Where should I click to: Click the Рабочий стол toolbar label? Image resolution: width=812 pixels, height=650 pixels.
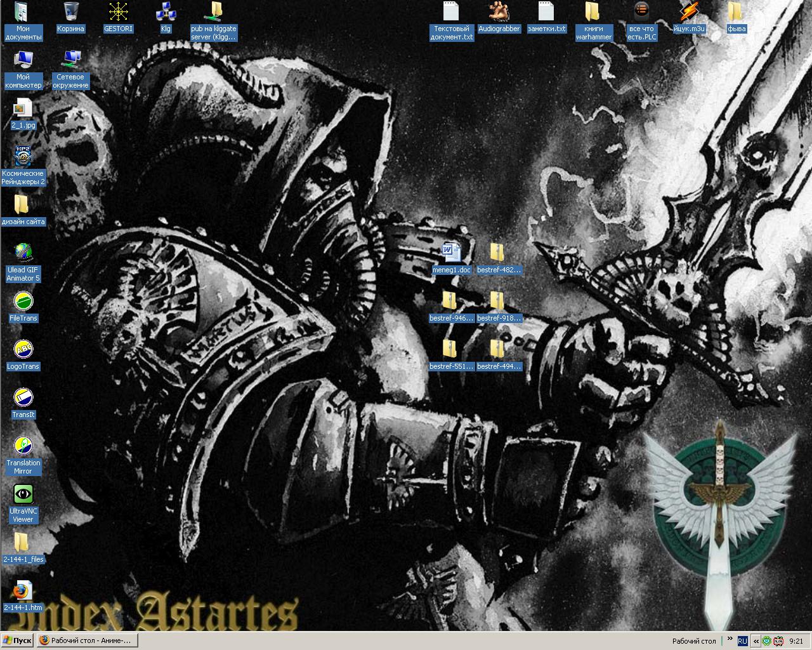pyautogui.click(x=694, y=641)
